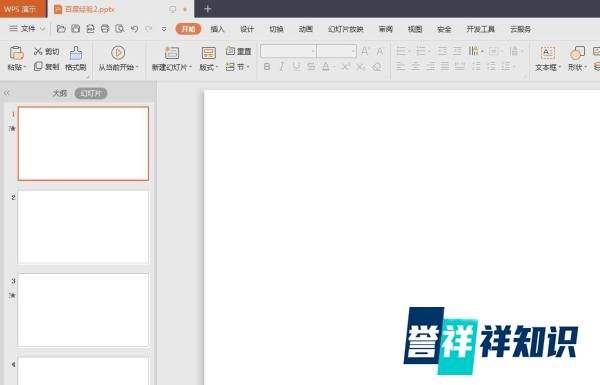Select the 格式刷 Format Painter
600x385 pixels.
[x=76, y=59]
